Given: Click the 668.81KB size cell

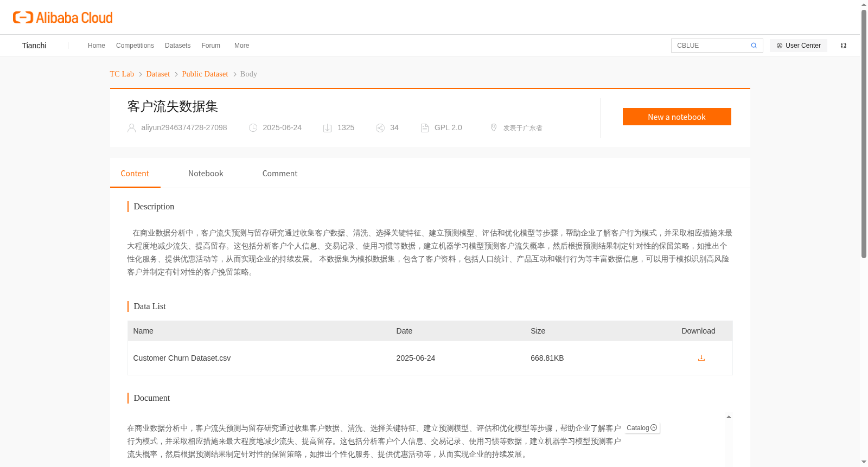Looking at the screenshot, I should point(547,358).
